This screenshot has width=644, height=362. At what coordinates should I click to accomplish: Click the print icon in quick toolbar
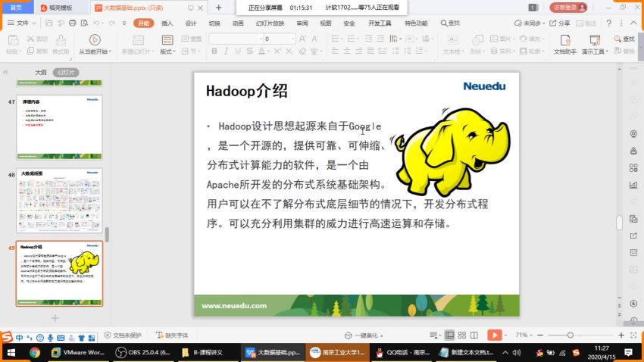pos(73,23)
